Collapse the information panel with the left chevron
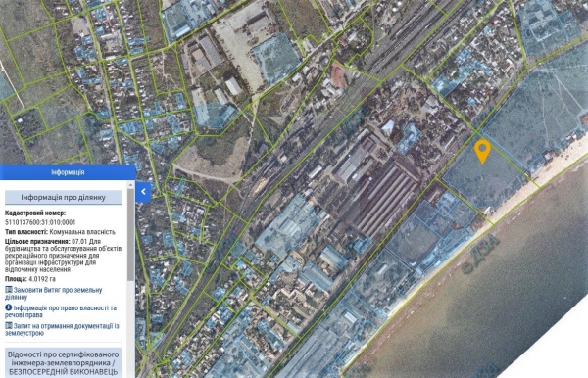This screenshot has width=588, height=378. pyautogui.click(x=143, y=192)
